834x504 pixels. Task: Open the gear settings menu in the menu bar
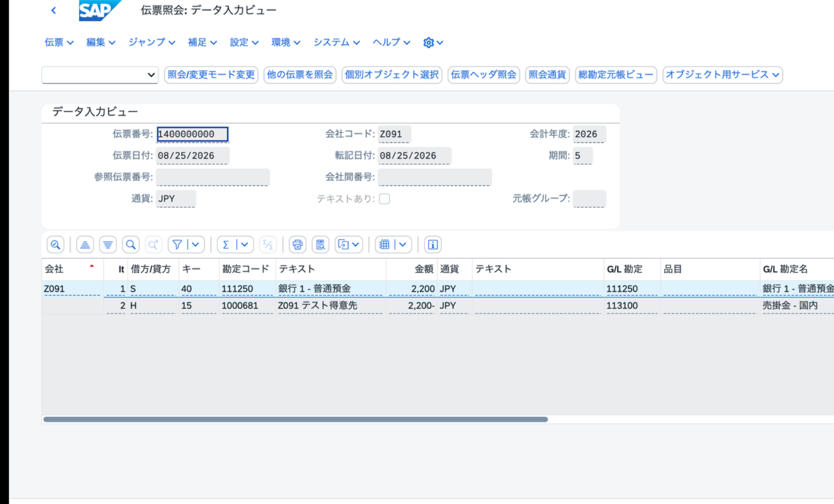433,43
